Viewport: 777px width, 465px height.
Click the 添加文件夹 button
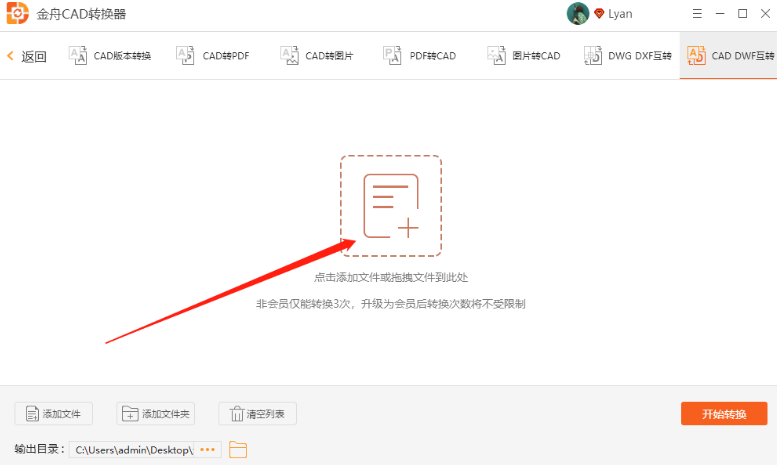156,413
